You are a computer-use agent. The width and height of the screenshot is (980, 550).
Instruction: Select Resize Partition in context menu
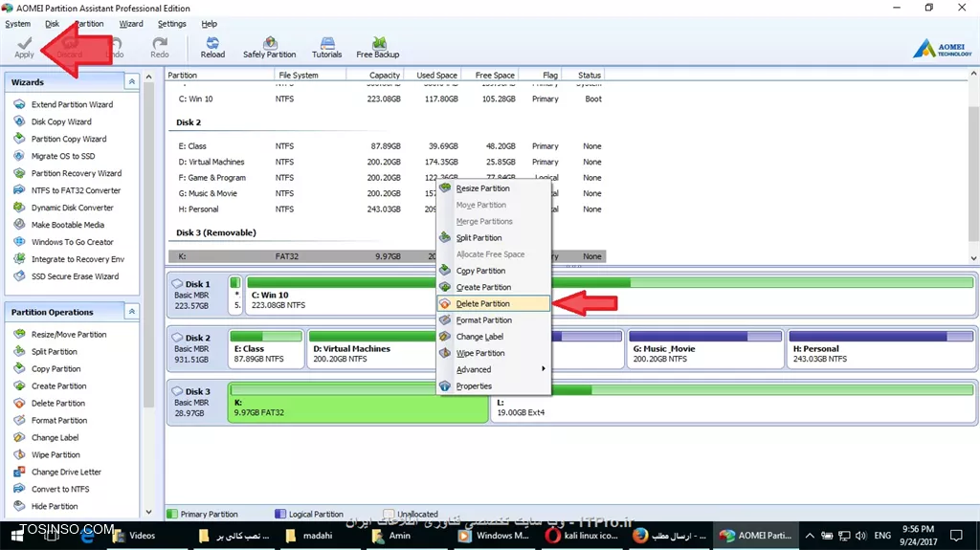(494, 188)
